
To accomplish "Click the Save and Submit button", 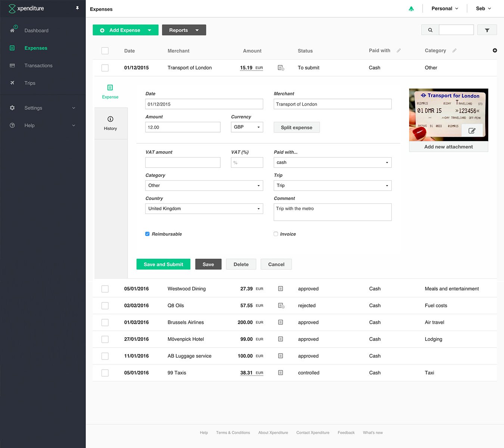I will pos(163,264).
